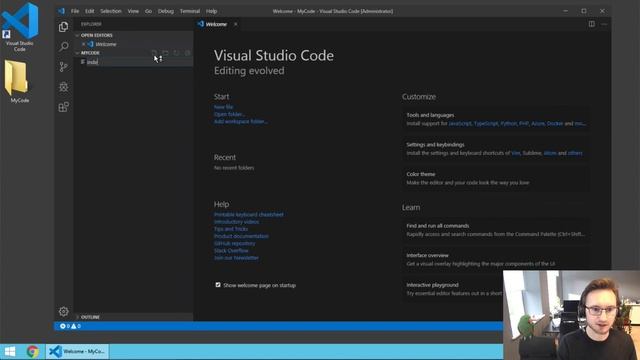Screen dimensions: 640x360
Task: Click the PHP link in Tools and languages
Action: point(524,123)
